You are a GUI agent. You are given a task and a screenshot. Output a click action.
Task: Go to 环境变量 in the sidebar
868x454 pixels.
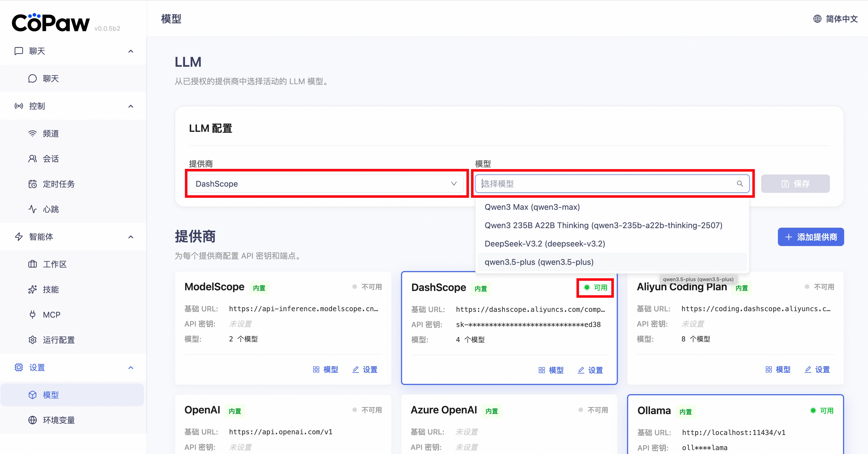(59, 420)
